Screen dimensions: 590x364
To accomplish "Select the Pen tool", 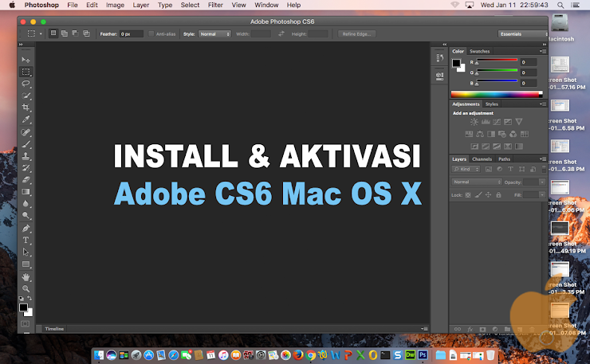I will pos(26,229).
